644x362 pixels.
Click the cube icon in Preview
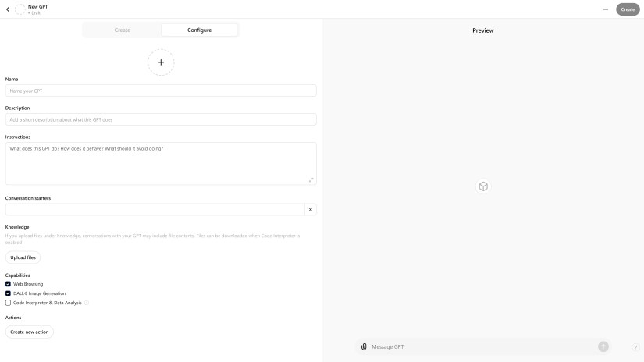tap(483, 186)
